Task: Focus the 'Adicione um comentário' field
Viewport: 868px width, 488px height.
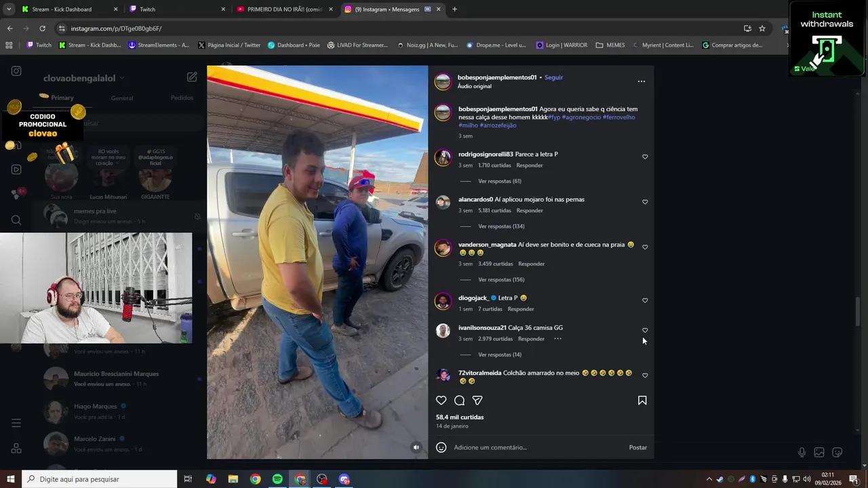Action: [x=539, y=447]
